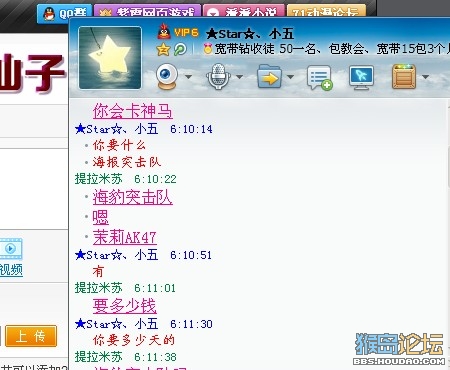
Task: Click message link 茉莉AK47
Action: tap(125, 237)
